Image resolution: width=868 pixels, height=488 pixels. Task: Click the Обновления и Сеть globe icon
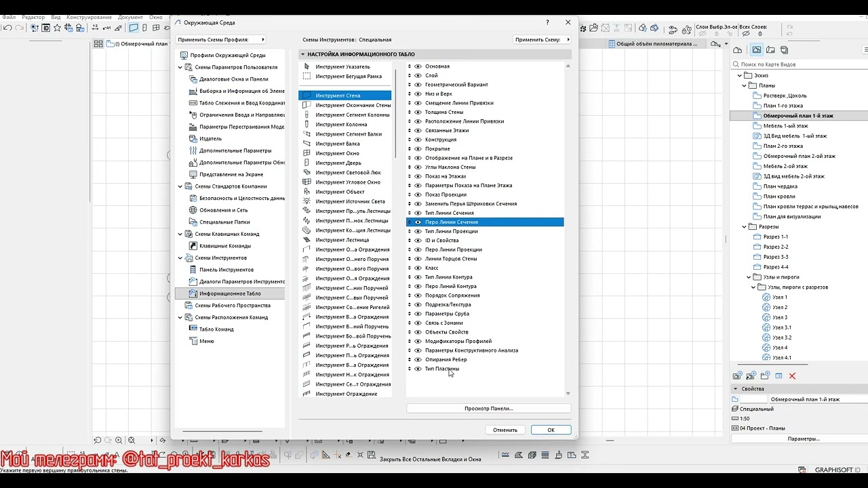pos(193,210)
